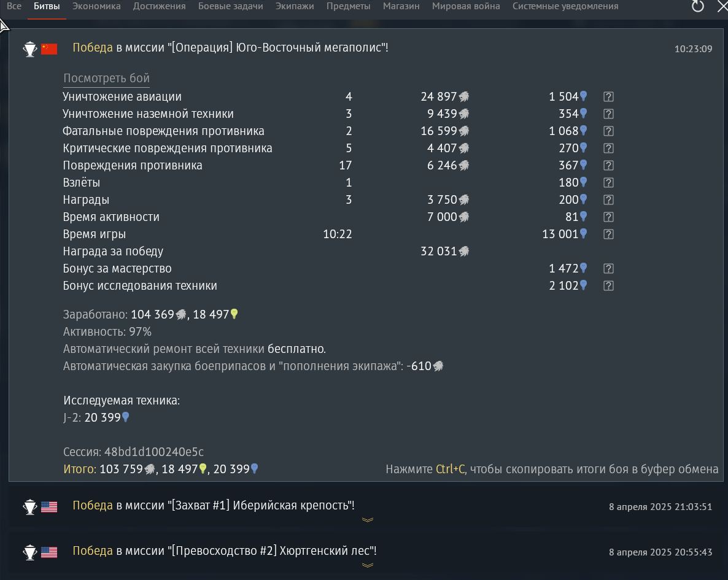The height and width of the screenshot is (580, 728).
Task: Switch to the Экономика tab
Action: pos(96,7)
